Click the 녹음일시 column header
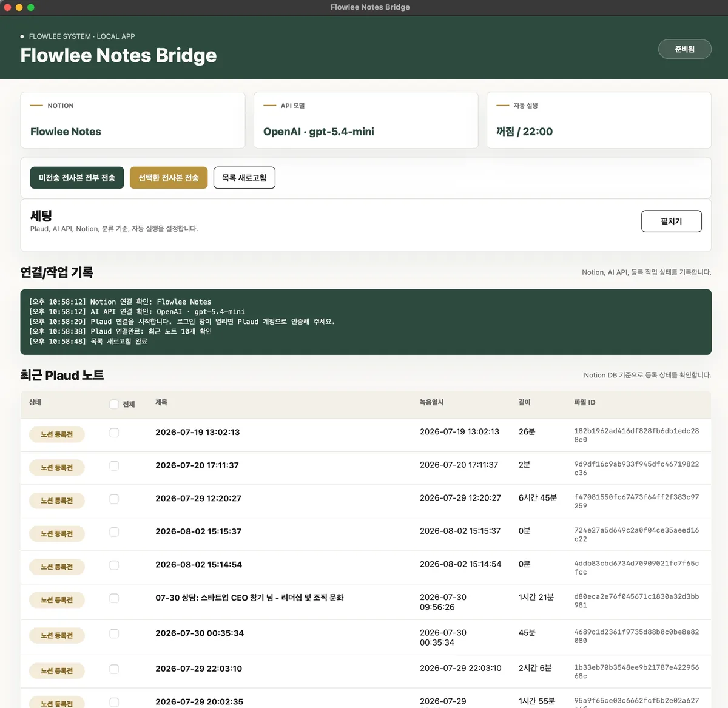 (x=432, y=402)
